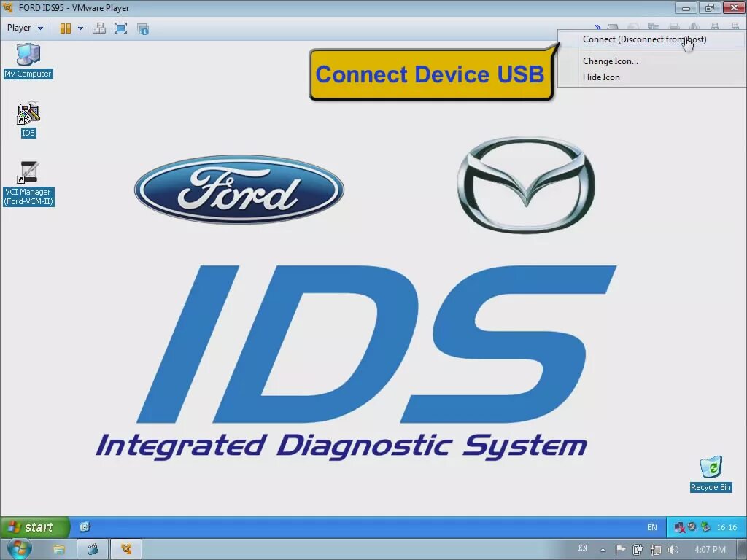Select the VCI Manager (Ford-VCM-II) shortcut
This screenshot has height=560, width=747.
28,184
